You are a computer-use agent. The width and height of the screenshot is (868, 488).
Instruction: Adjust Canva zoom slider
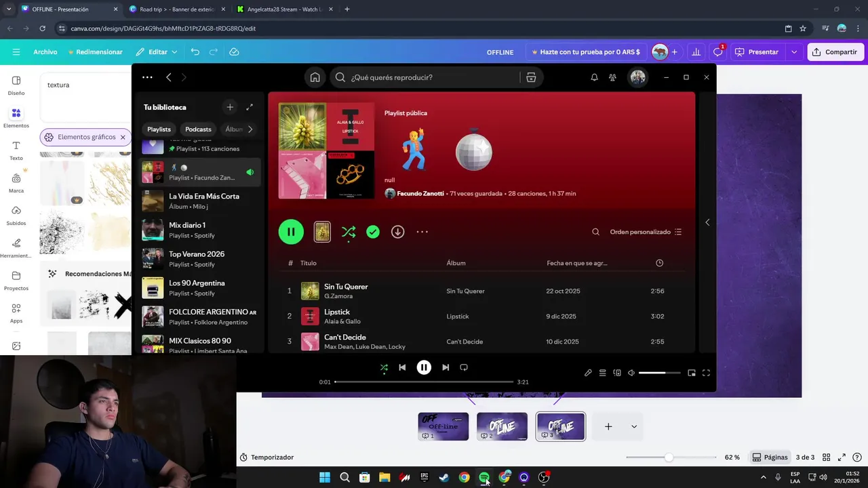pos(672,457)
